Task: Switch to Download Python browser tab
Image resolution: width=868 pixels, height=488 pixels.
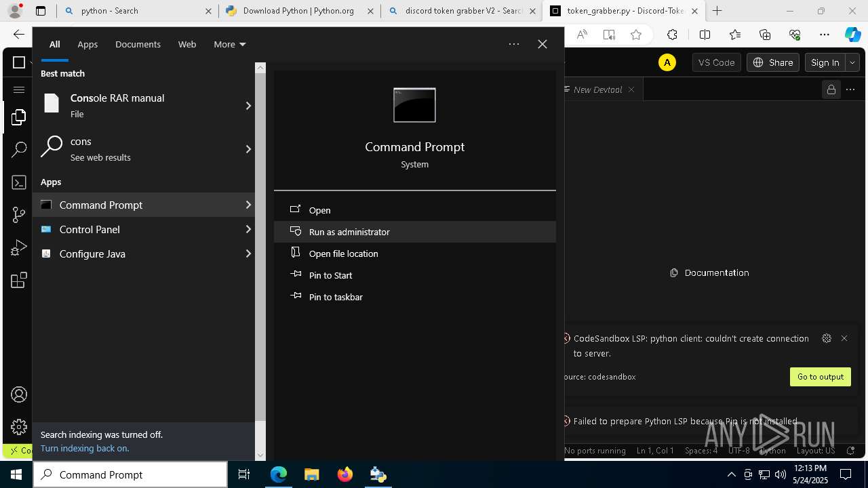Action: click(299, 11)
